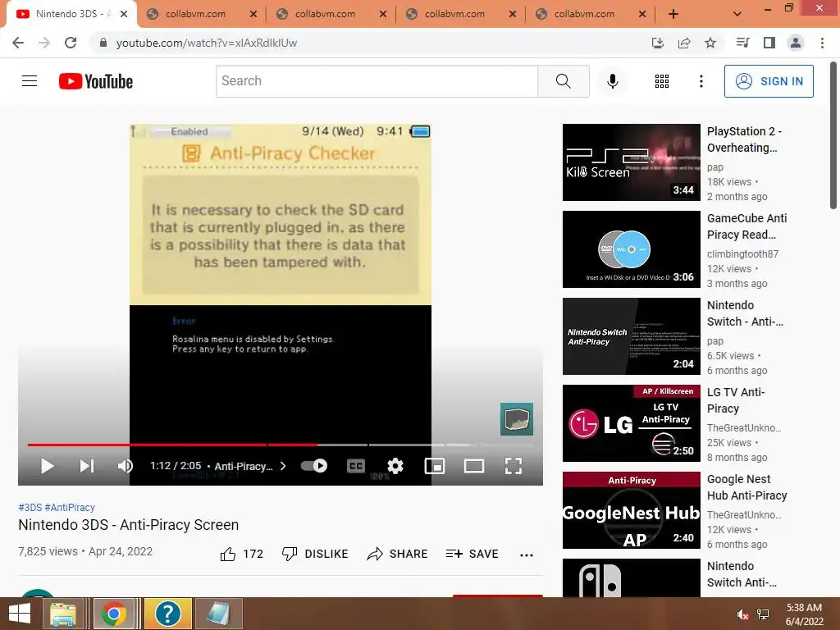
Task: Toggle the autoplay switch
Action: [314, 466]
